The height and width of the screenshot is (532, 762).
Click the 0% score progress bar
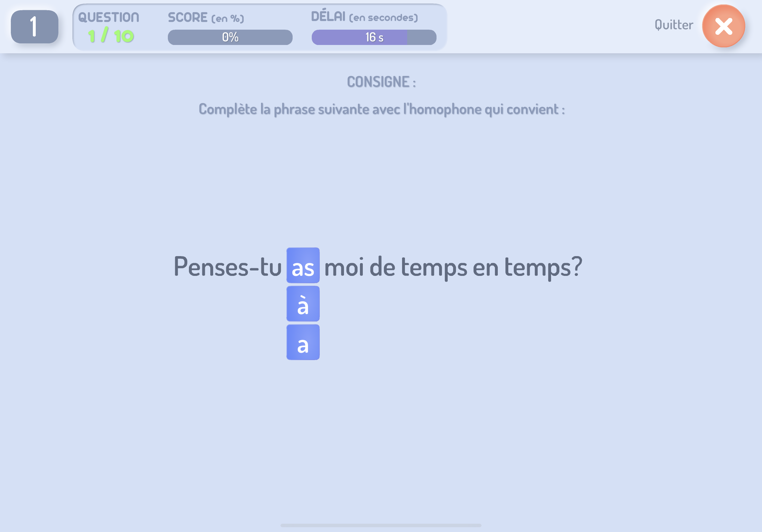[230, 37]
